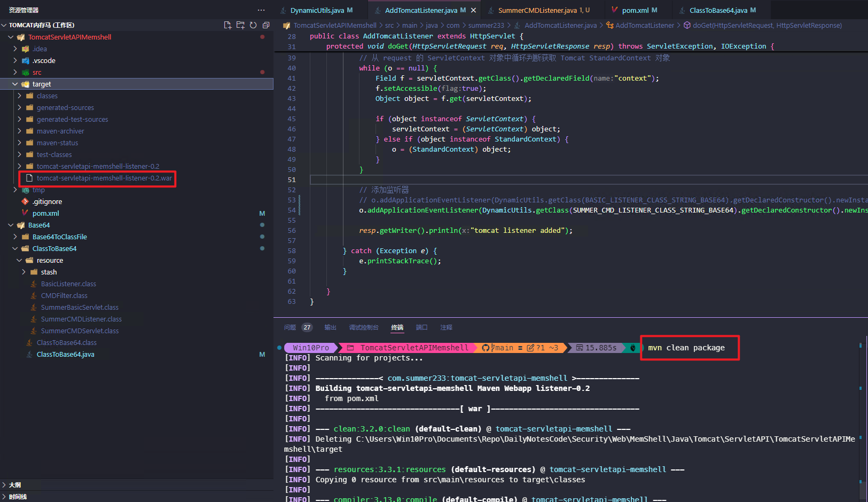This screenshot has height=502, width=868.
Task: Collapse the Base64 folder
Action: pyautogui.click(x=11, y=225)
